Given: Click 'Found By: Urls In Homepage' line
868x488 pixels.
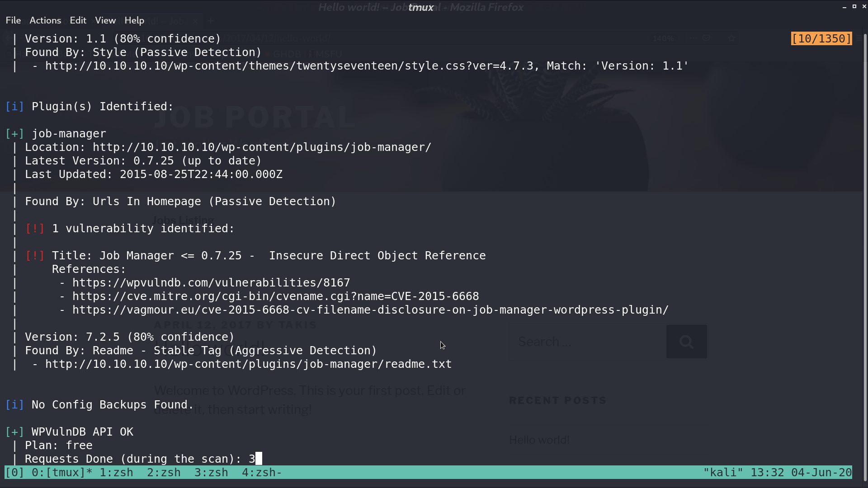Looking at the screenshot, I should tap(180, 202).
